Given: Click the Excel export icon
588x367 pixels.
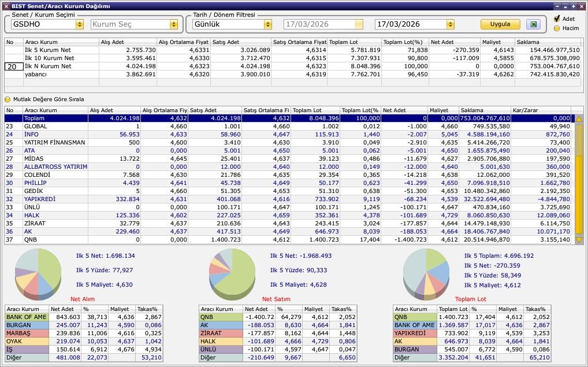Looking at the screenshot, I should point(533,24).
